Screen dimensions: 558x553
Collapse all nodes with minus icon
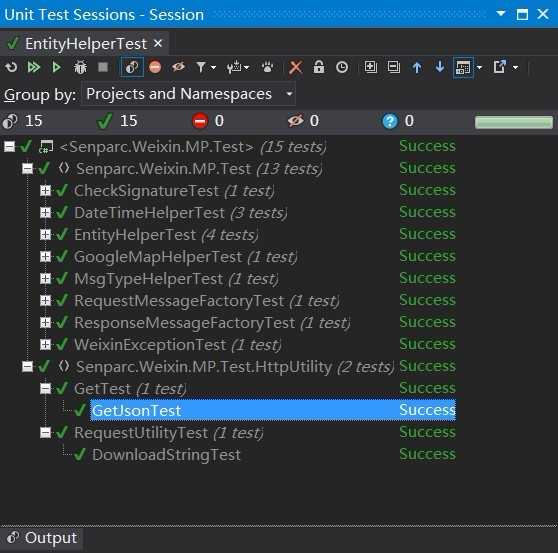[x=394, y=67]
